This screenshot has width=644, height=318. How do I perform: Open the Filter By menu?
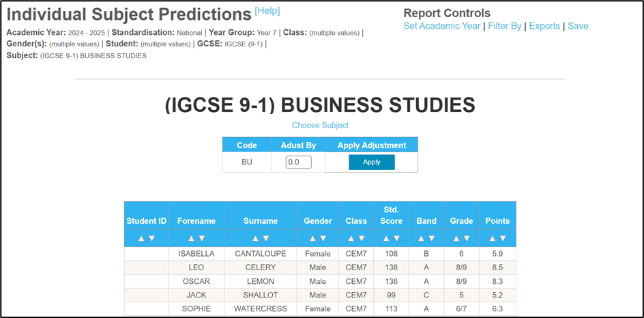pyautogui.click(x=505, y=26)
